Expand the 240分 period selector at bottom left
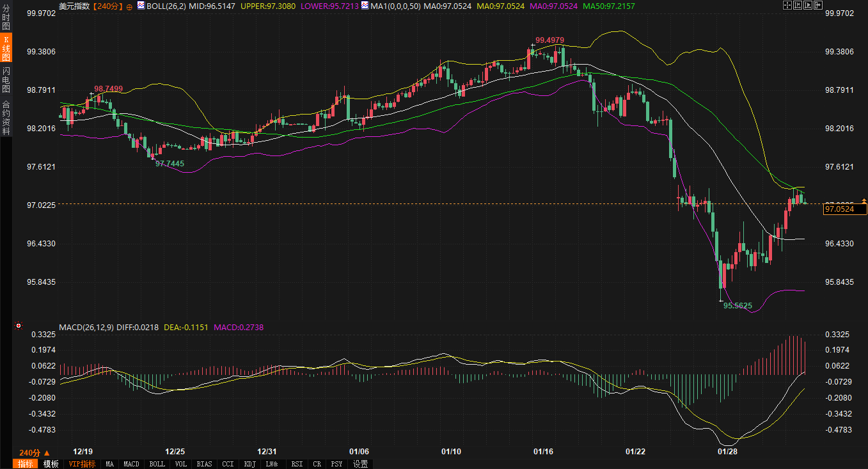The width and height of the screenshot is (868, 469). [35, 452]
